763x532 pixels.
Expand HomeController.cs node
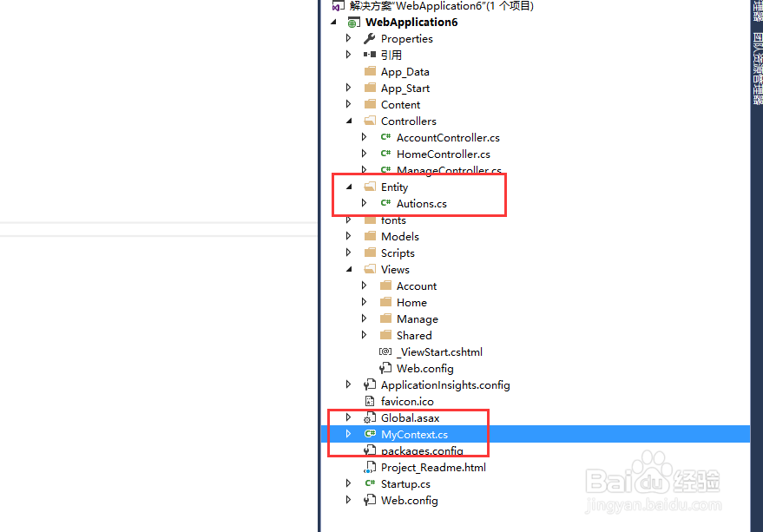364,154
